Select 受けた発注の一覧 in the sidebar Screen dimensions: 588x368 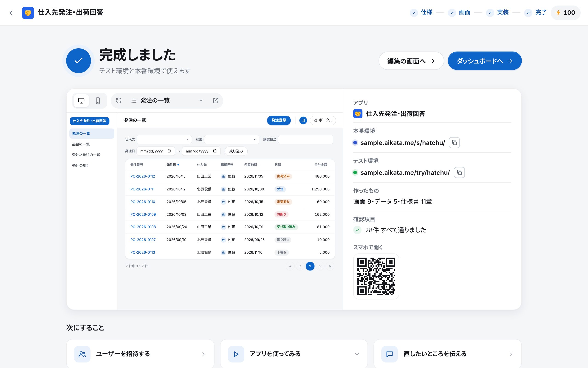92,155
